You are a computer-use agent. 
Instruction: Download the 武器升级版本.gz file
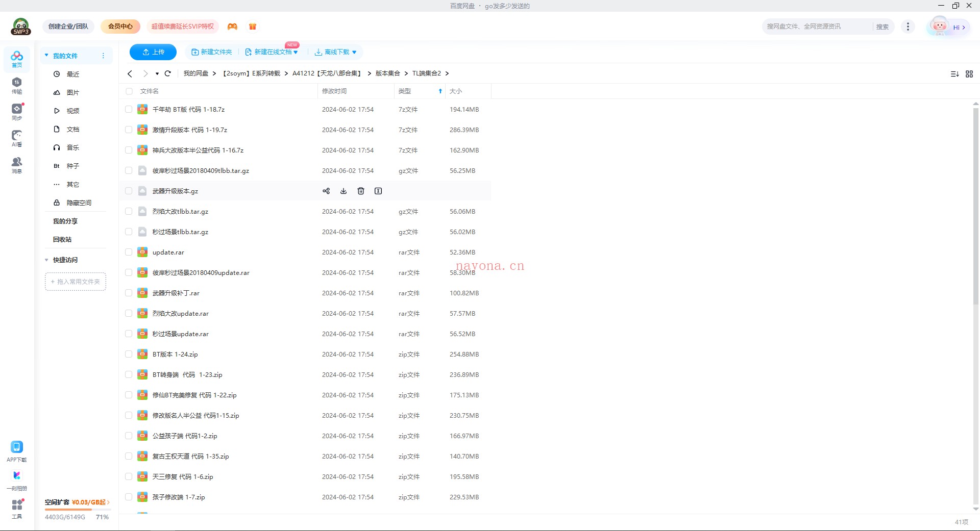coord(344,191)
